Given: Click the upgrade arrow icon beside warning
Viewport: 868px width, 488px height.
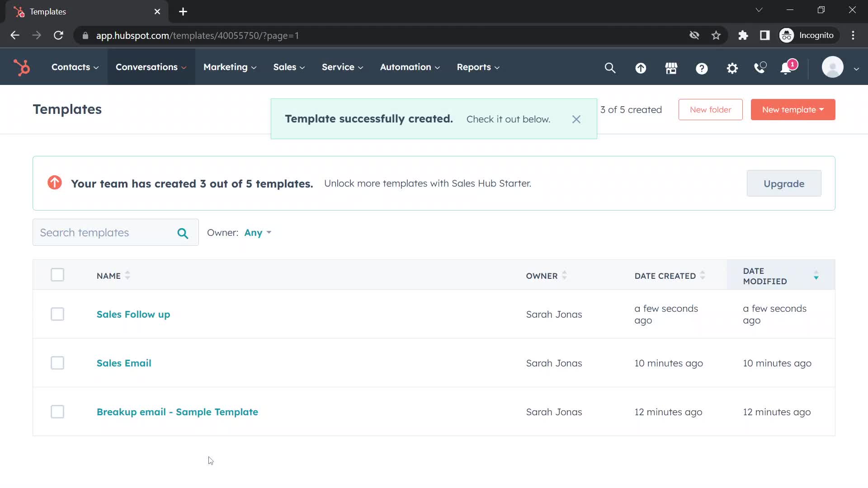Looking at the screenshot, I should tap(55, 183).
